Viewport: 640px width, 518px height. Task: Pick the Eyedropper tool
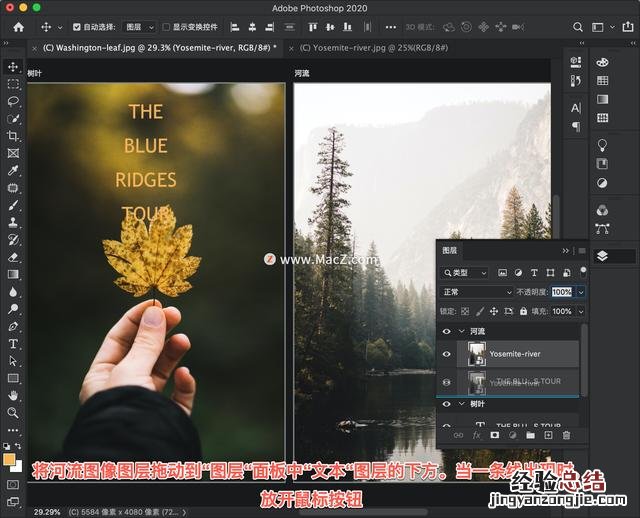(x=13, y=170)
